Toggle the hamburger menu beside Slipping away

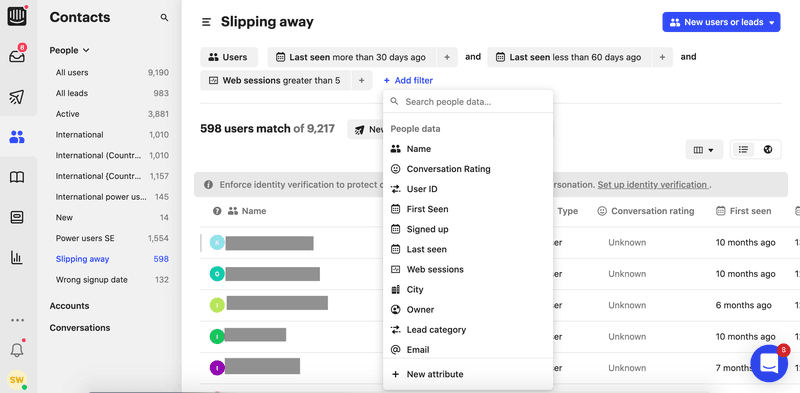206,22
